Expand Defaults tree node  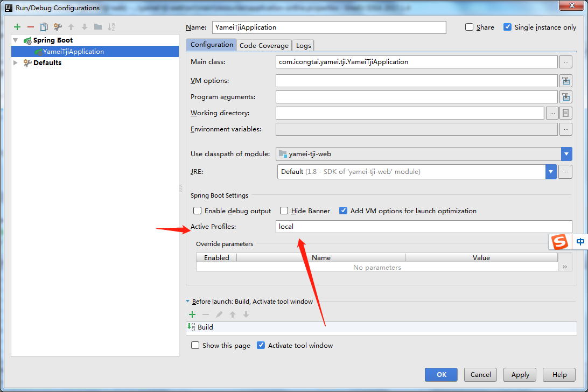tap(16, 62)
